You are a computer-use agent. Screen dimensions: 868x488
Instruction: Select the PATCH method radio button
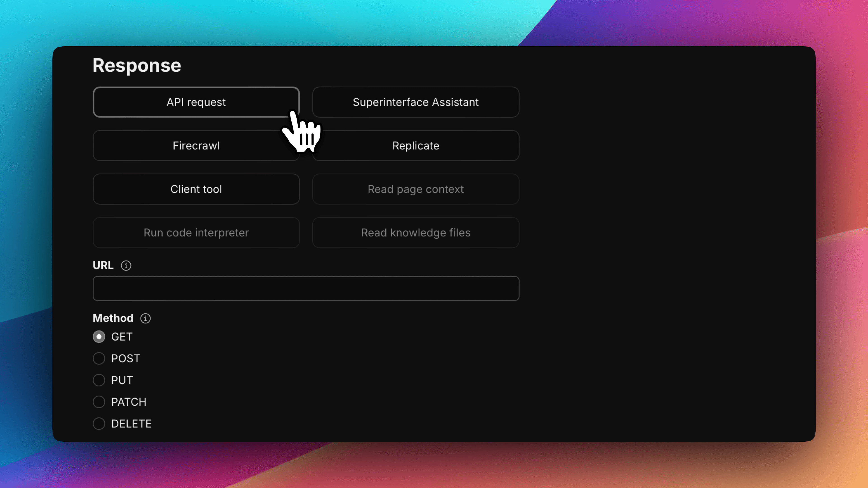click(99, 402)
